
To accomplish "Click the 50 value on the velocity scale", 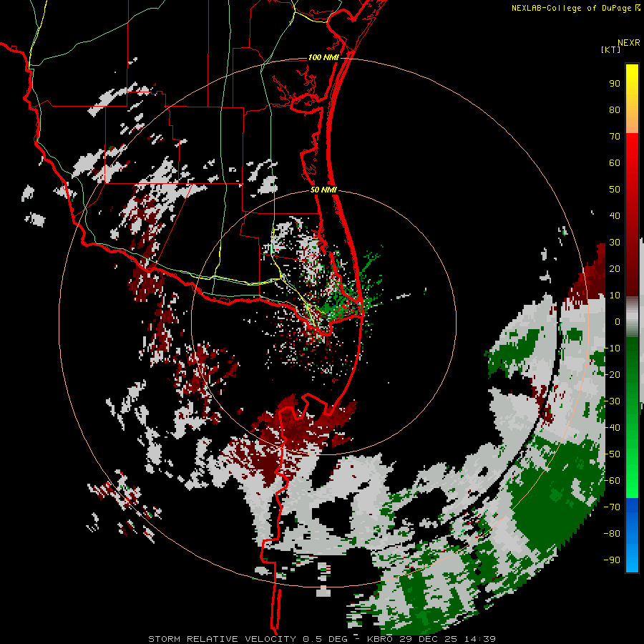I will tap(615, 190).
